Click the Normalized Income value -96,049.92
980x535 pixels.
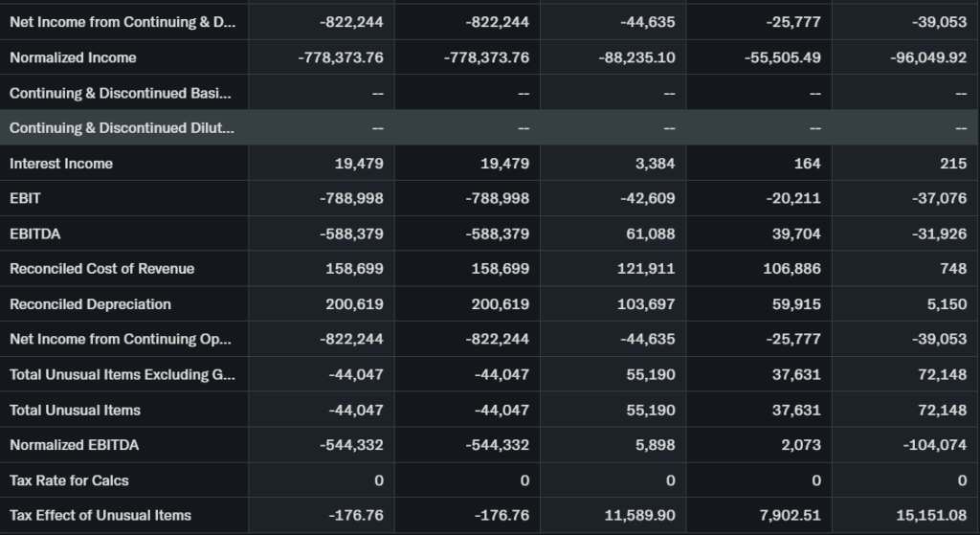pos(927,57)
